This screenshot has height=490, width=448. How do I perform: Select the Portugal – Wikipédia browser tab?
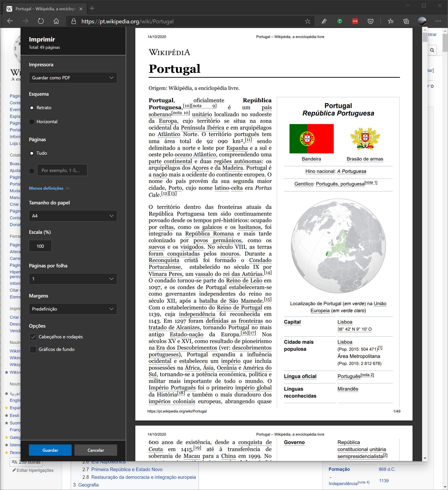pos(45,9)
